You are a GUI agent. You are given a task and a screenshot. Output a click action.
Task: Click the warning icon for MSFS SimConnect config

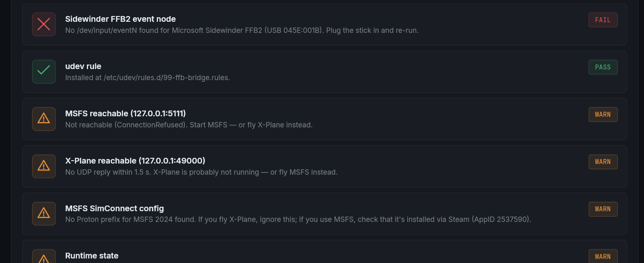pyautogui.click(x=44, y=213)
